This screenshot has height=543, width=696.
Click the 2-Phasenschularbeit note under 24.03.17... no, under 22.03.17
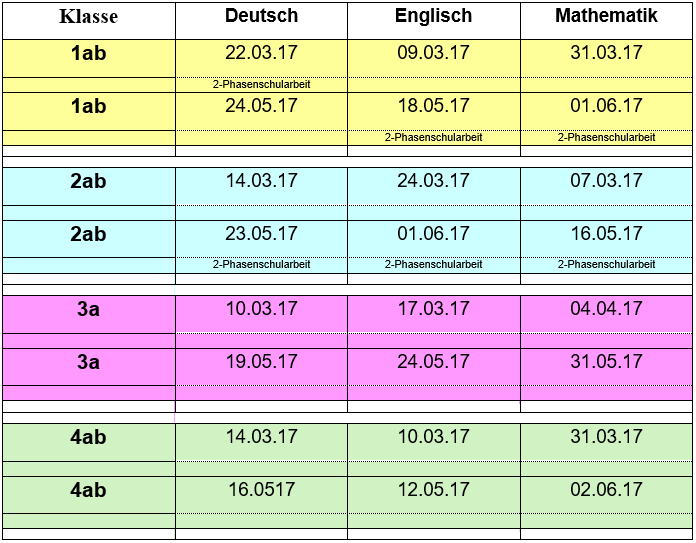coord(261,84)
